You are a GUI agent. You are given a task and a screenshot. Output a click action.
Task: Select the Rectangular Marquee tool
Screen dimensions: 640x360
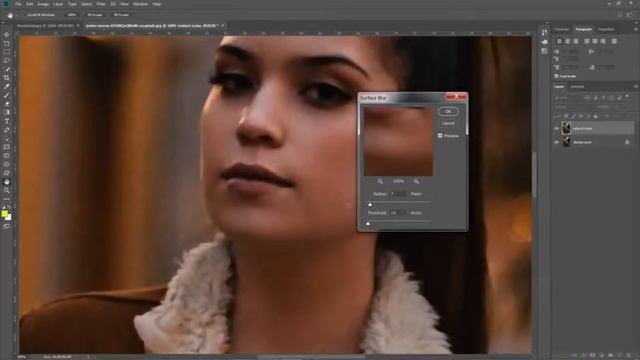pyautogui.click(x=7, y=52)
